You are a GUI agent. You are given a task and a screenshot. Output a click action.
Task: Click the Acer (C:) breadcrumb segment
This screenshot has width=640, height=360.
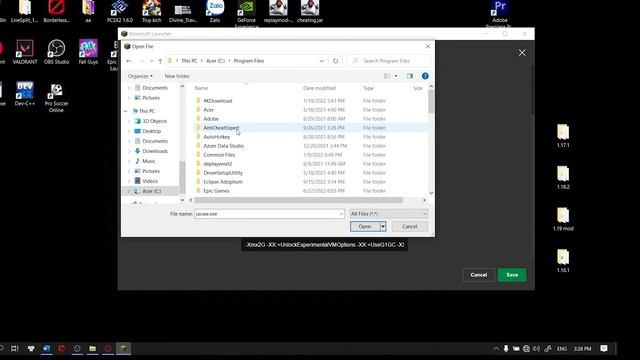pyautogui.click(x=216, y=61)
